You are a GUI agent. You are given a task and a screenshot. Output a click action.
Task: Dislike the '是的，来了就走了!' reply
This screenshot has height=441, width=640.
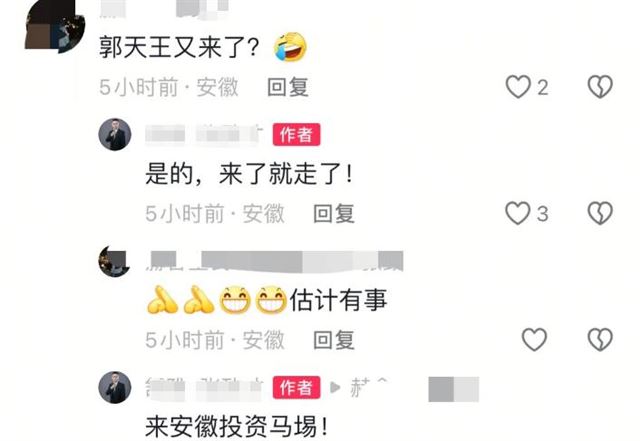click(x=600, y=213)
